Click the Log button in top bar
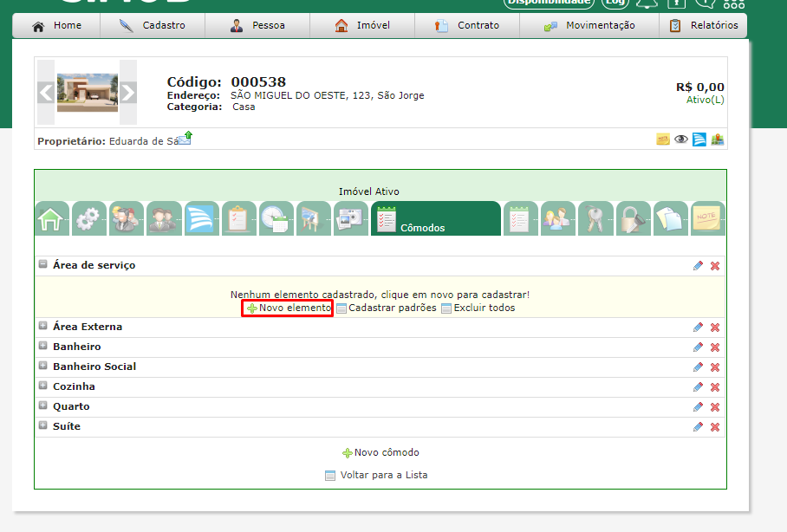This screenshot has width=787, height=532. coord(615,3)
